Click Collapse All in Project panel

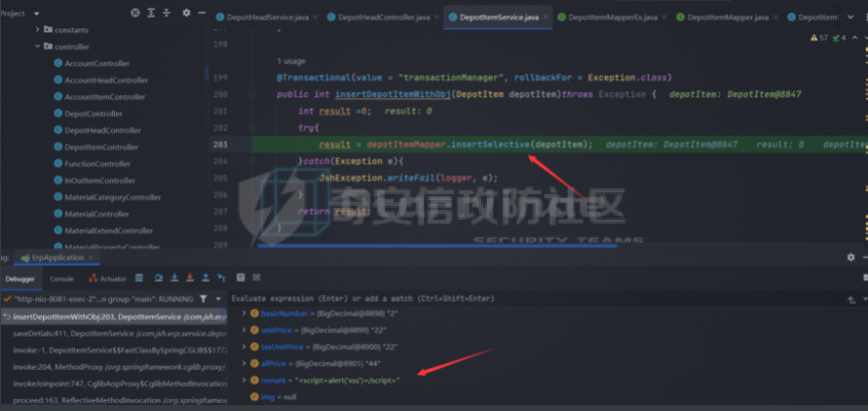[167, 13]
